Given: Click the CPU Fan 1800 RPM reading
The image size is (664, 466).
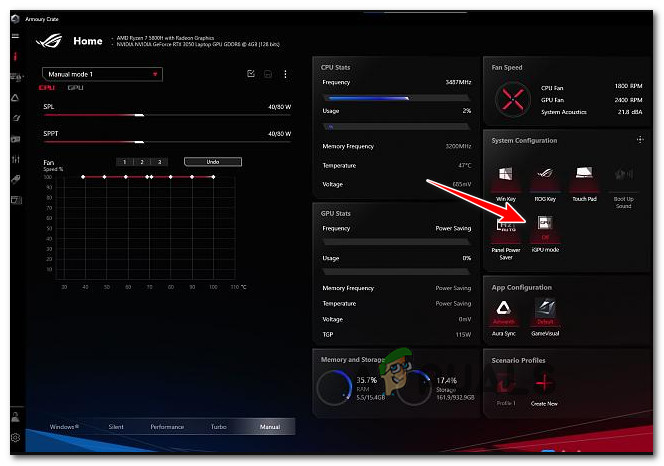Looking at the screenshot, I should coord(628,86).
